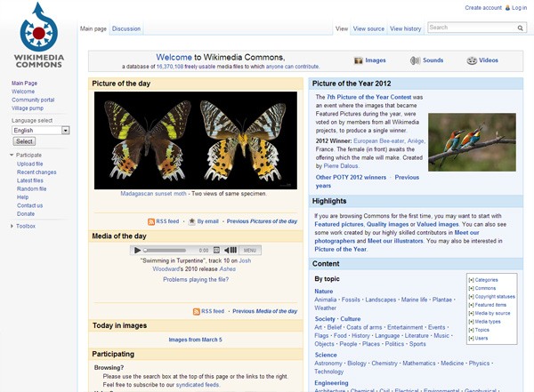Viewport: 534px width, 392px height.
Task: Click the By email star icon
Action: (x=191, y=221)
